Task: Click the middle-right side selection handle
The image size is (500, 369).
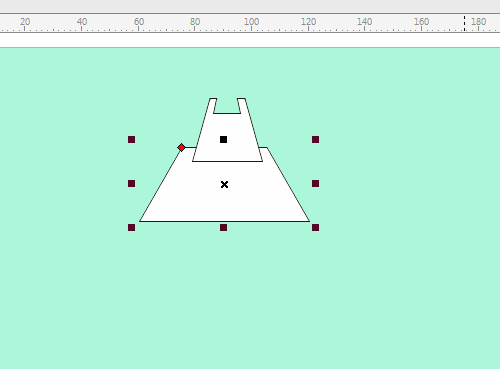Action: tap(316, 183)
